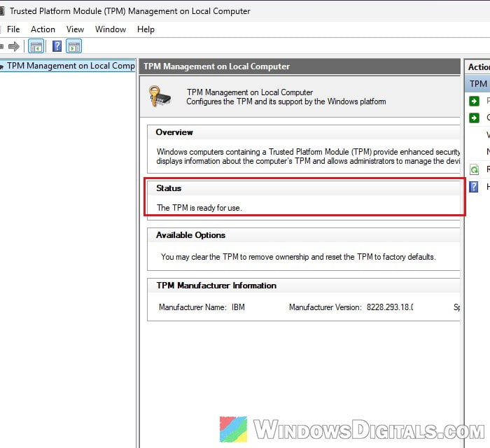
Task: Toggle Show/Hide Console Tree toolbar icon
Action: [36, 46]
